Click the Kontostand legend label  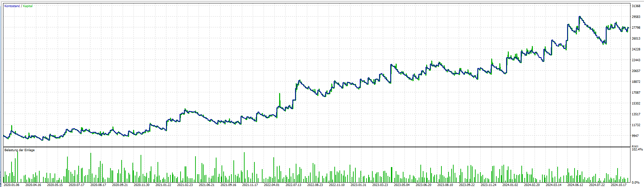coord(12,6)
